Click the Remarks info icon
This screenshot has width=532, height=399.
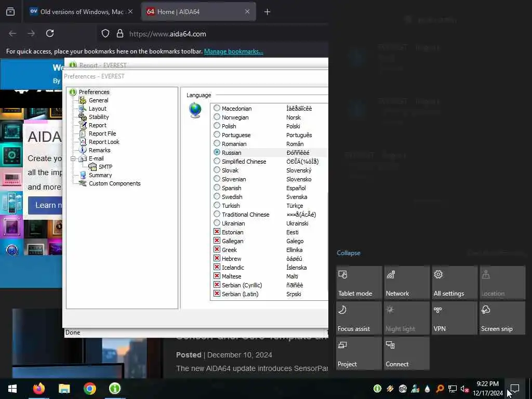[x=83, y=150]
